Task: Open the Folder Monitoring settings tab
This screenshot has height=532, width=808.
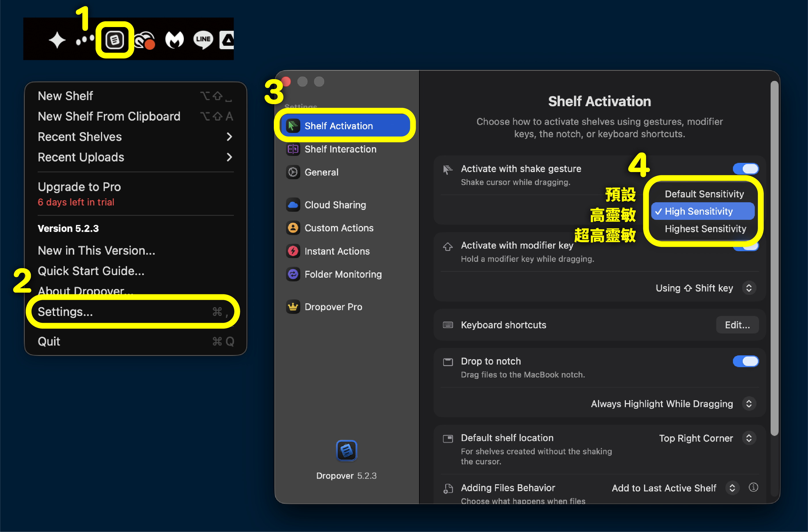Action: click(345, 274)
